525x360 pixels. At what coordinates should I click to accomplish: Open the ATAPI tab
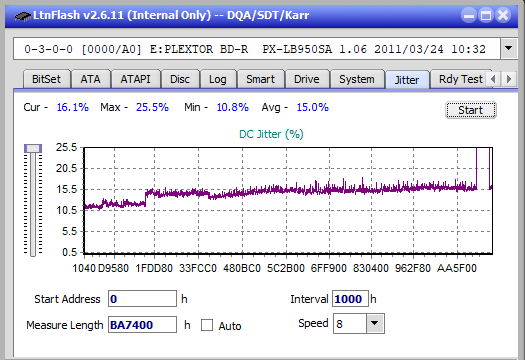(135, 79)
